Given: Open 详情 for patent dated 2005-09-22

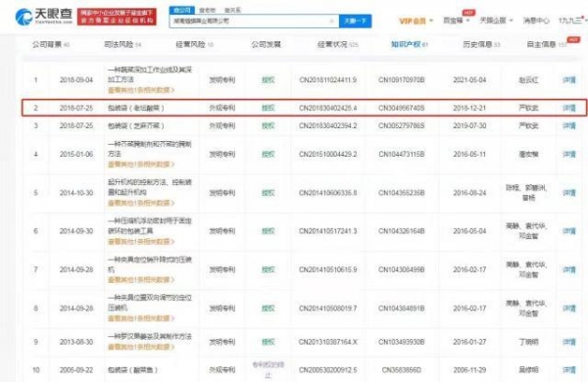Looking at the screenshot, I should click(x=568, y=370).
